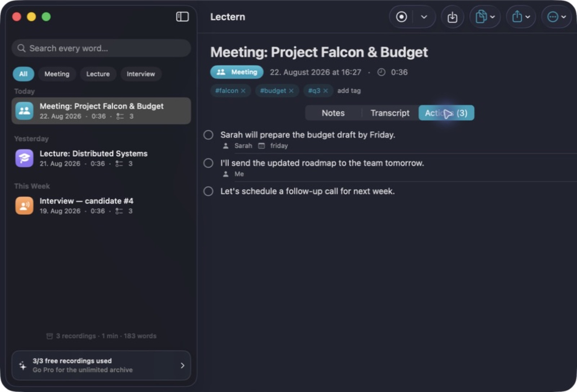Click the Meeting category badge in header

coord(237,72)
